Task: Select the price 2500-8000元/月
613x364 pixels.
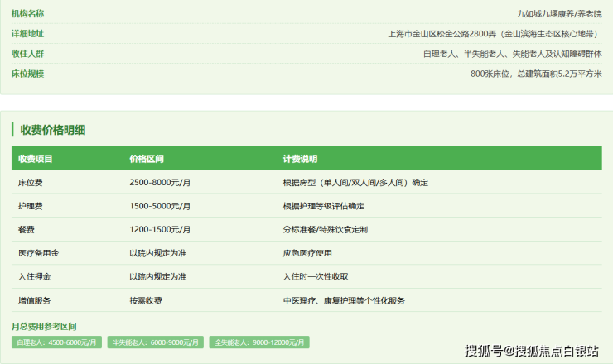Action: tap(160, 182)
